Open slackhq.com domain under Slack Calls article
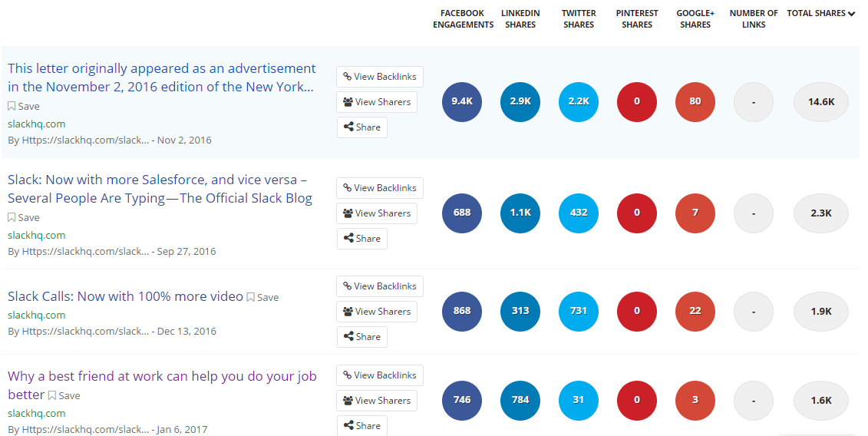868x436 pixels. (x=36, y=315)
